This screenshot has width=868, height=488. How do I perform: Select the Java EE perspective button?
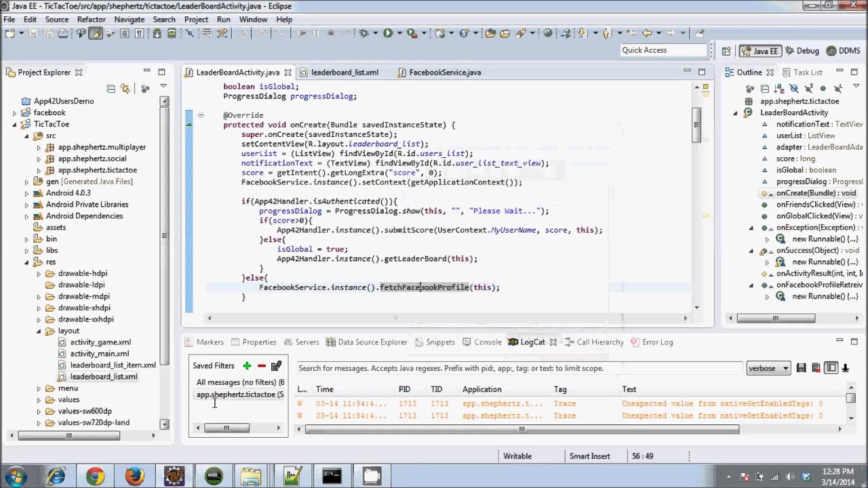pos(759,51)
